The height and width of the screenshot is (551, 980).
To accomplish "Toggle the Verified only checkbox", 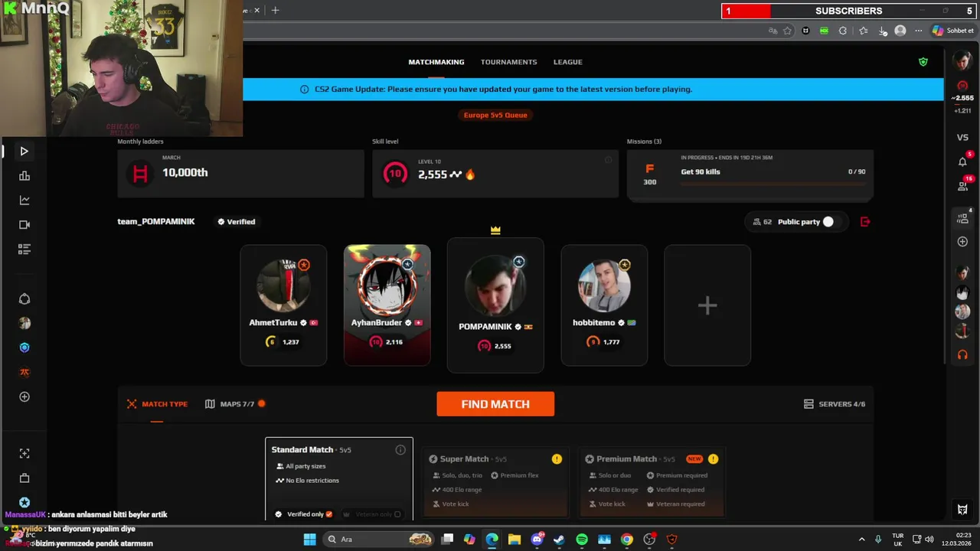I will click(329, 514).
